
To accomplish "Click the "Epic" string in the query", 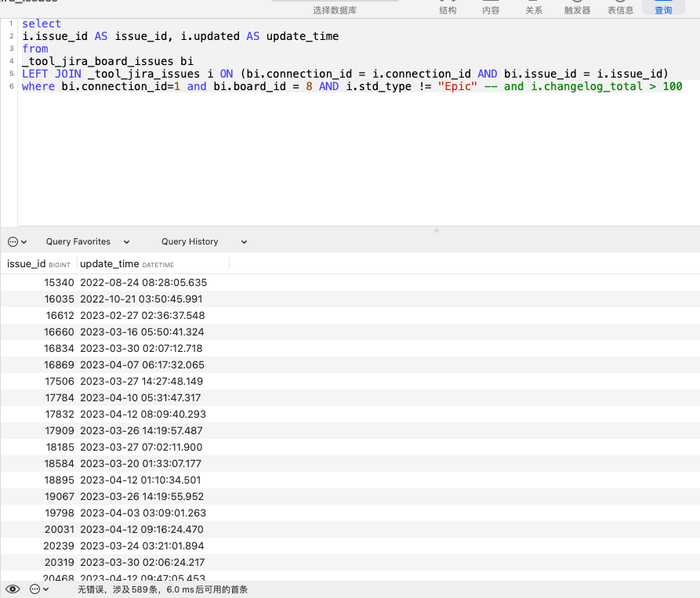I will pos(458,86).
